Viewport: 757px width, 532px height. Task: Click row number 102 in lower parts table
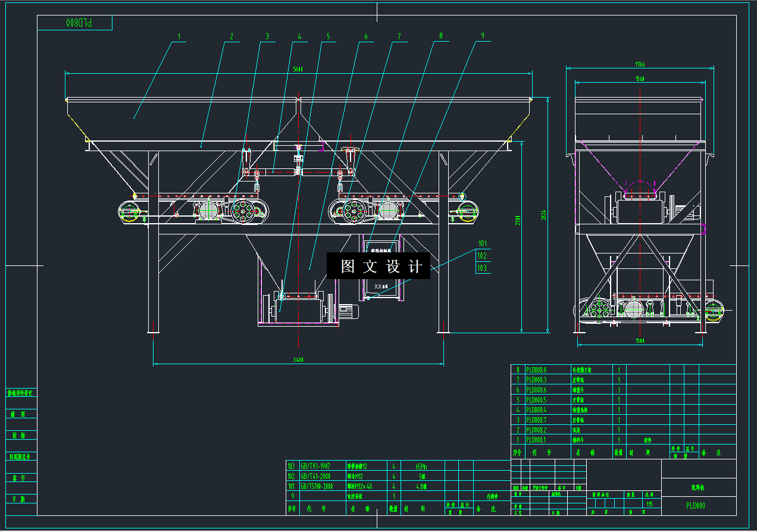click(x=291, y=476)
